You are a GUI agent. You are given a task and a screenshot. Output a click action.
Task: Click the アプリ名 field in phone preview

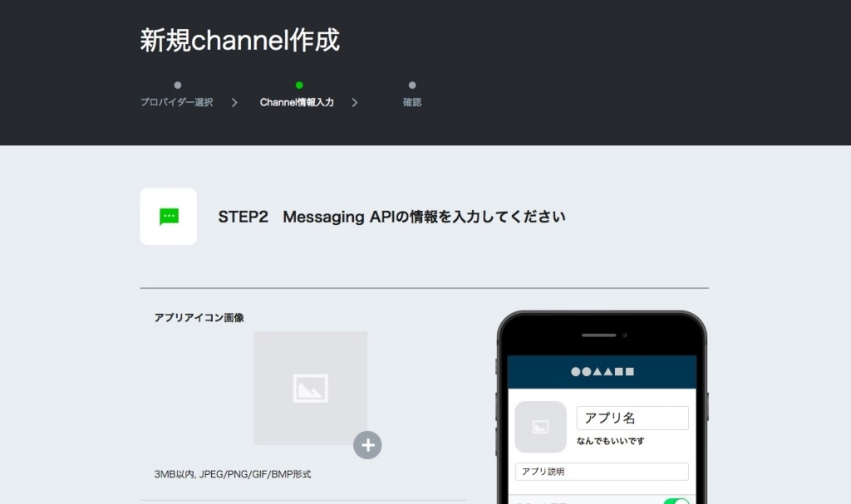click(x=632, y=418)
